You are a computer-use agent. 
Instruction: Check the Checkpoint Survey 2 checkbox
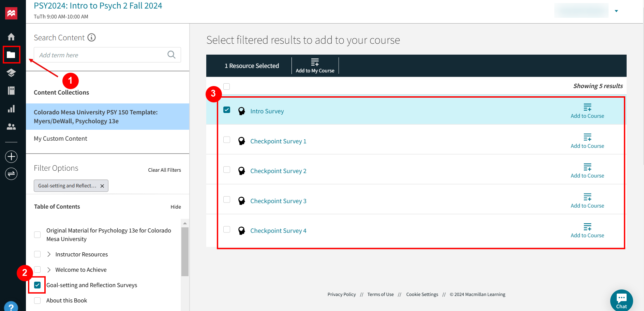pyautogui.click(x=227, y=169)
